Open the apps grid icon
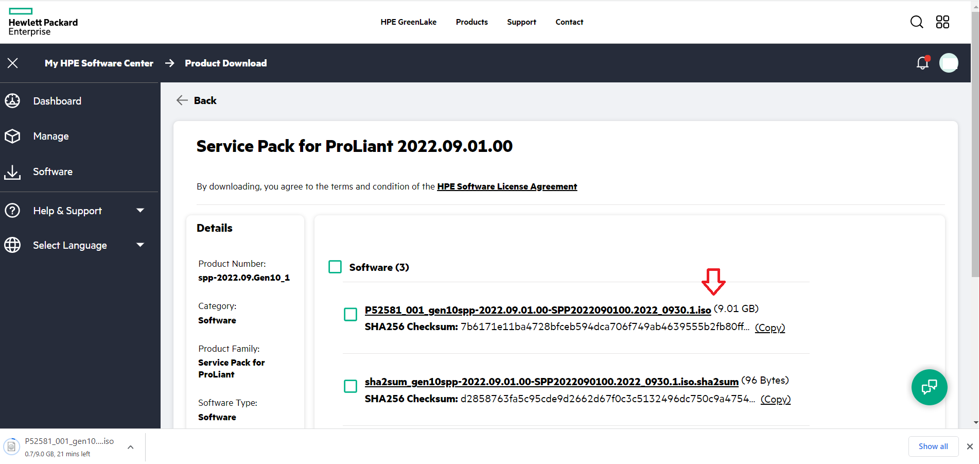Screen dimensions: 980x464 tap(942, 22)
